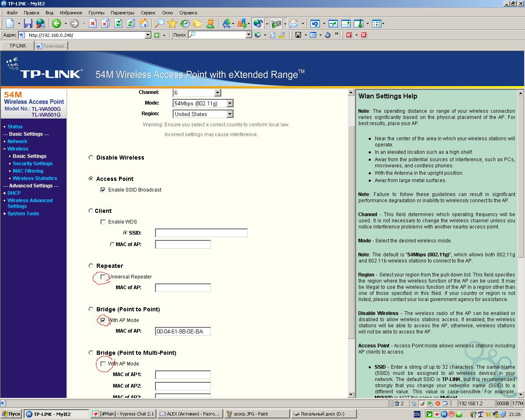Screen dimensions: 525x420
Task: Click the recycle bin counter in status bar
Action: click(399, 404)
